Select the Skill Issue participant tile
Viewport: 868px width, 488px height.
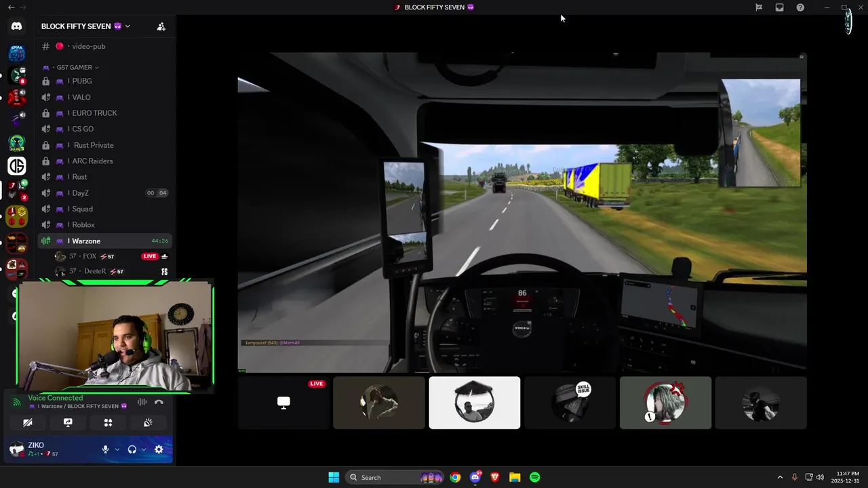[570, 403]
